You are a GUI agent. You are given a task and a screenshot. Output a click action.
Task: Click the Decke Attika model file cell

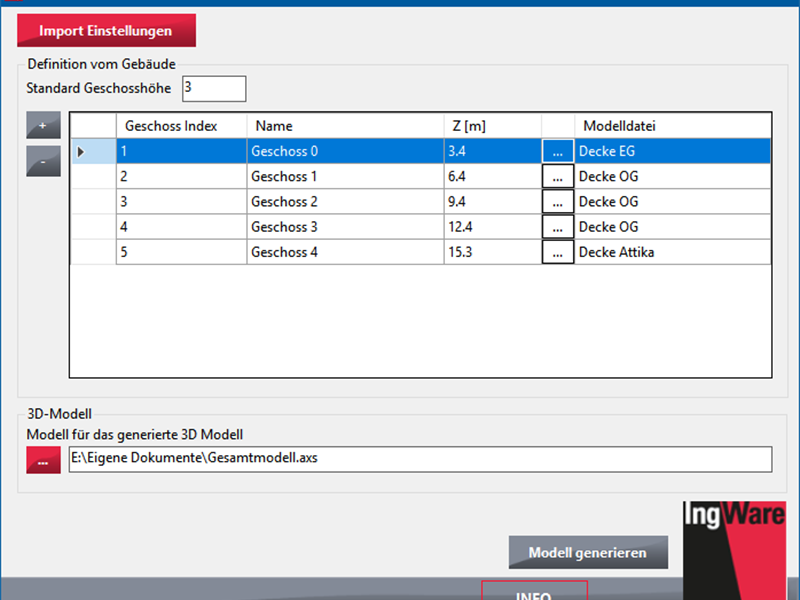(670, 252)
